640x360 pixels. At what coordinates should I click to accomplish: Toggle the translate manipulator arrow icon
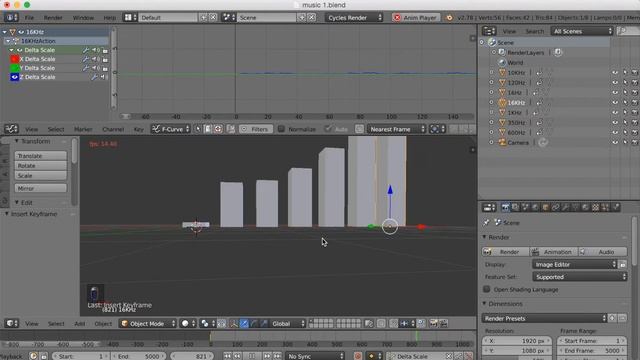point(244,323)
